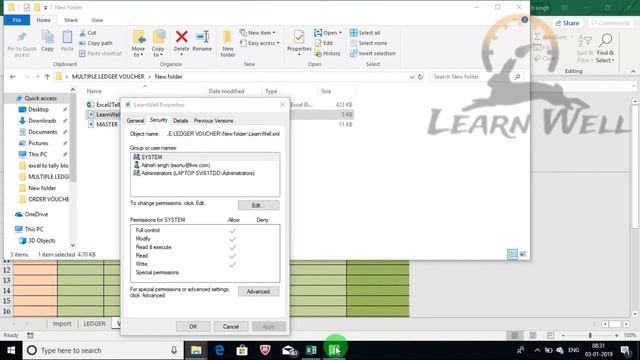640x360 pixels.
Task: Click Paste shortcut command
Action: pyautogui.click(x=100, y=53)
